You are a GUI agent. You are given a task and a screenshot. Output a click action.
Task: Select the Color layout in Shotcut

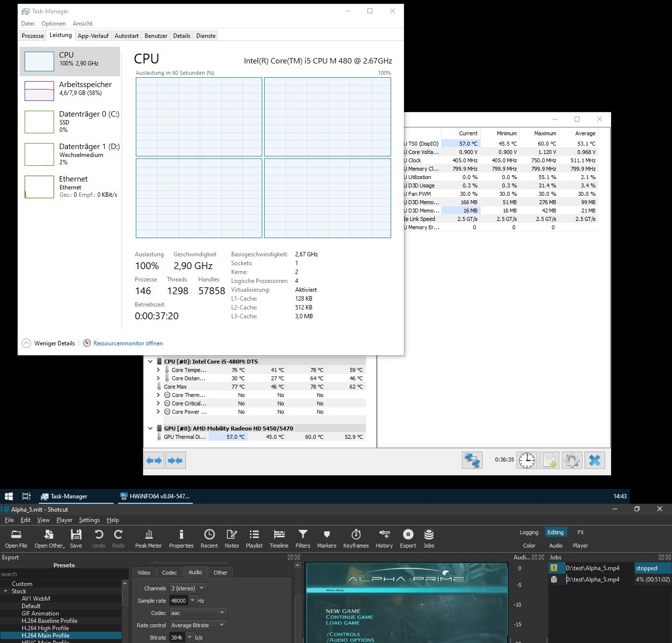(x=529, y=546)
